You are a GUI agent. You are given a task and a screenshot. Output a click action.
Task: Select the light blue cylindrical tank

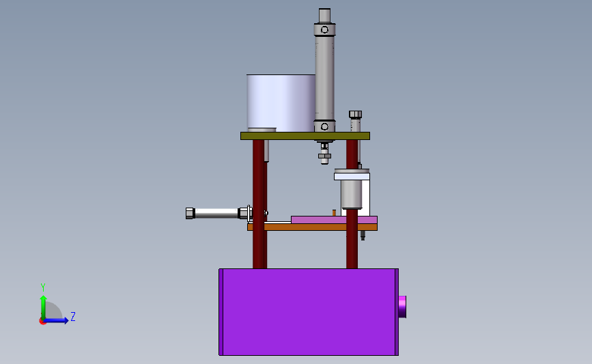tap(281, 102)
